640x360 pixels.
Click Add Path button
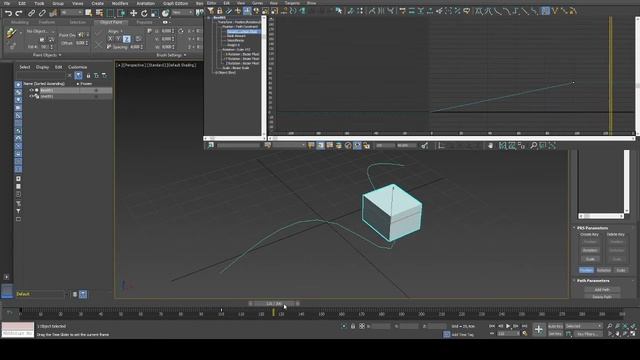tap(602, 289)
